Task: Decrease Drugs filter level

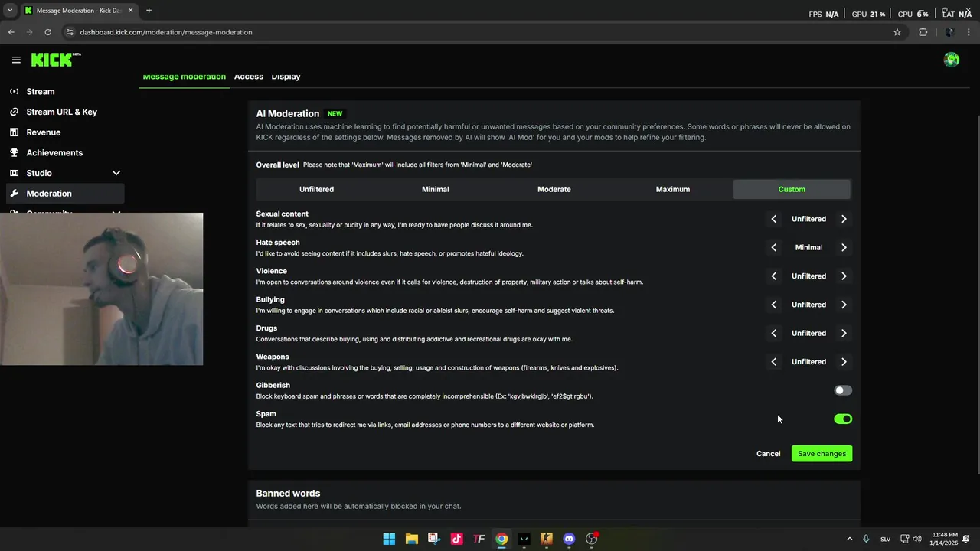Action: coord(774,333)
